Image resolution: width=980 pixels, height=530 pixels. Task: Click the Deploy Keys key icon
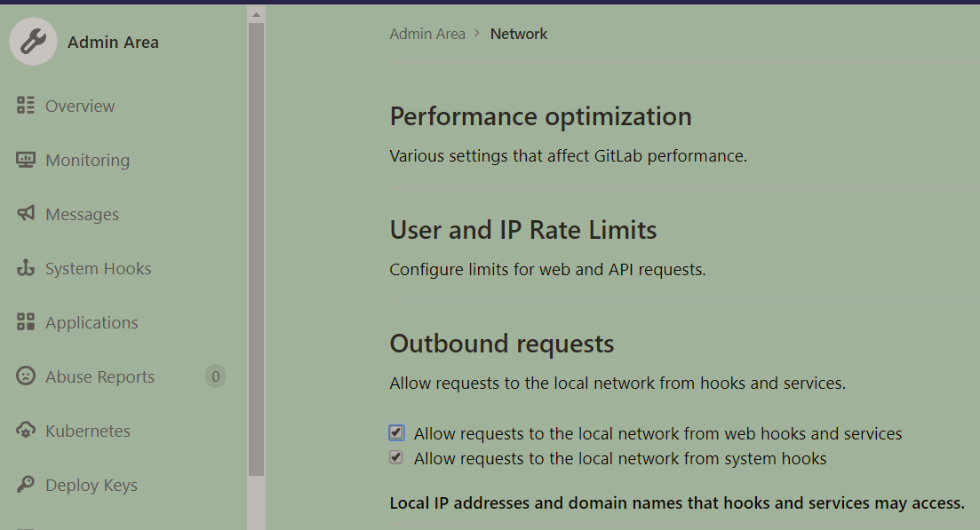pos(26,485)
